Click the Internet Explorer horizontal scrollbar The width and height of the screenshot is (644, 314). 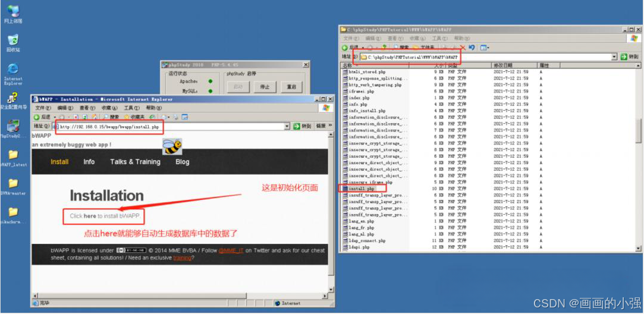pos(180,296)
